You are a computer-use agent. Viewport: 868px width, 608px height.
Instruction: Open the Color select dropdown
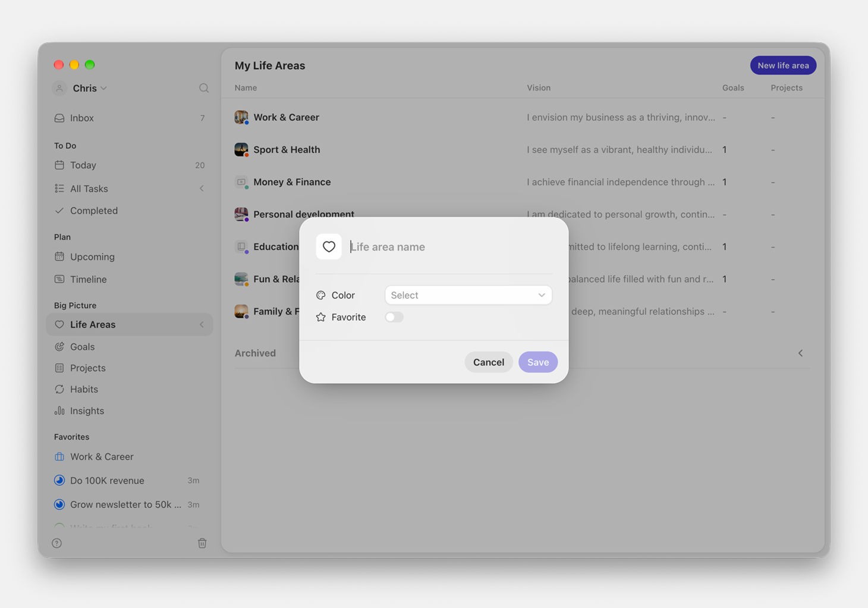tap(468, 295)
